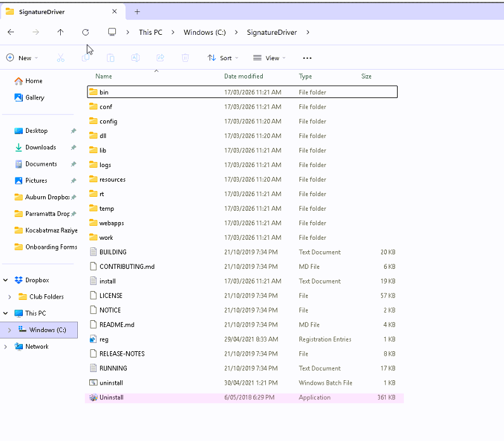Expand the Network tree node
Image resolution: width=504 pixels, height=441 pixels.
(x=6, y=347)
